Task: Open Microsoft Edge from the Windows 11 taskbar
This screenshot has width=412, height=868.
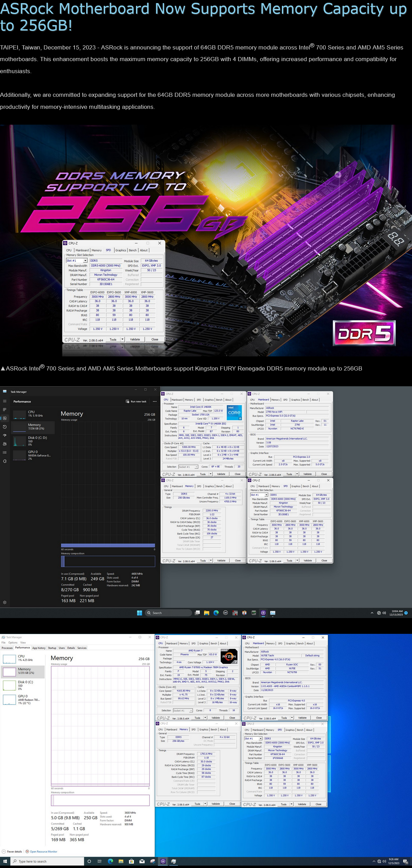Action: coord(216,613)
